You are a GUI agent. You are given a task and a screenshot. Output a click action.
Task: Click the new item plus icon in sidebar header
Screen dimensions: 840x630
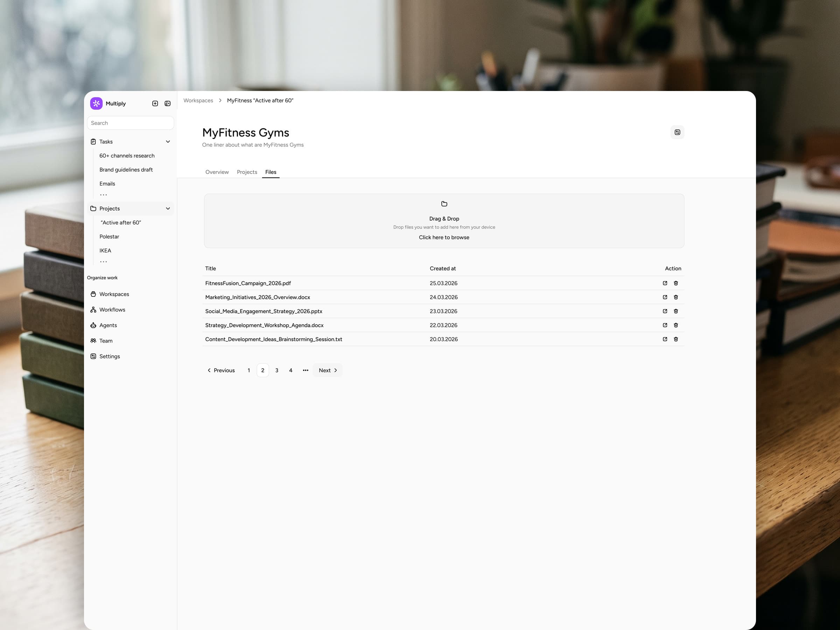(x=155, y=103)
